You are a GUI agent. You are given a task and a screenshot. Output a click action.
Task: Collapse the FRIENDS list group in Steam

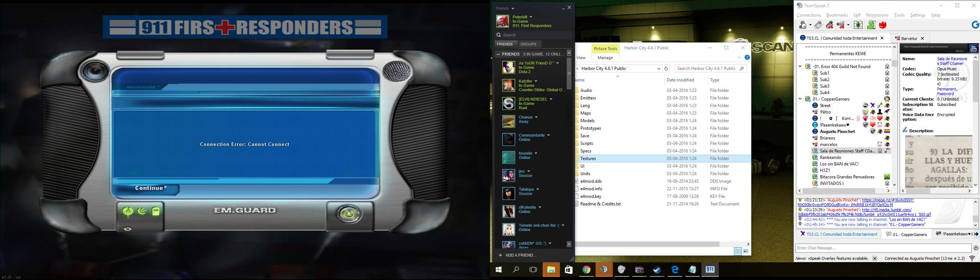pyautogui.click(x=498, y=54)
